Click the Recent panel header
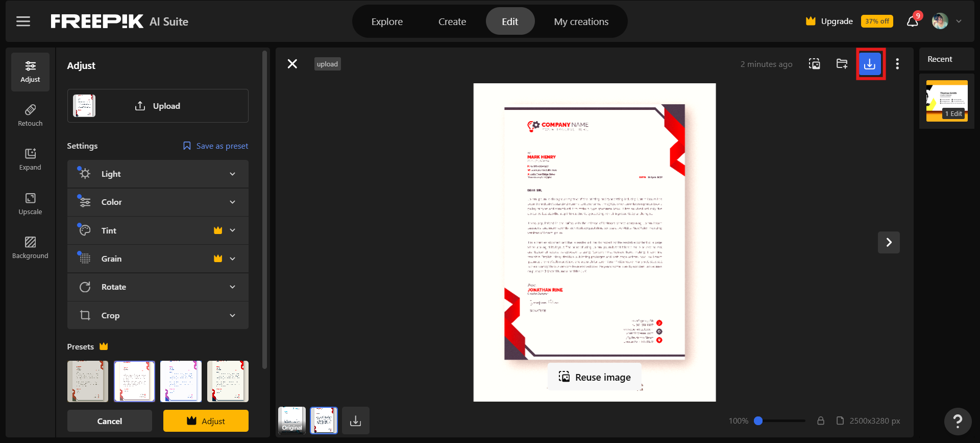This screenshot has height=443, width=980. (x=940, y=59)
